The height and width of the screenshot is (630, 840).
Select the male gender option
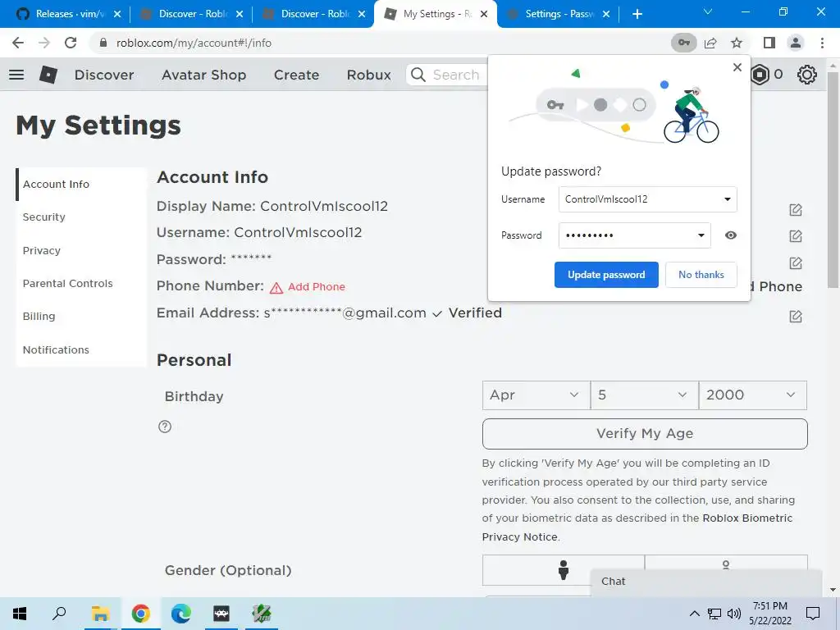click(x=563, y=570)
